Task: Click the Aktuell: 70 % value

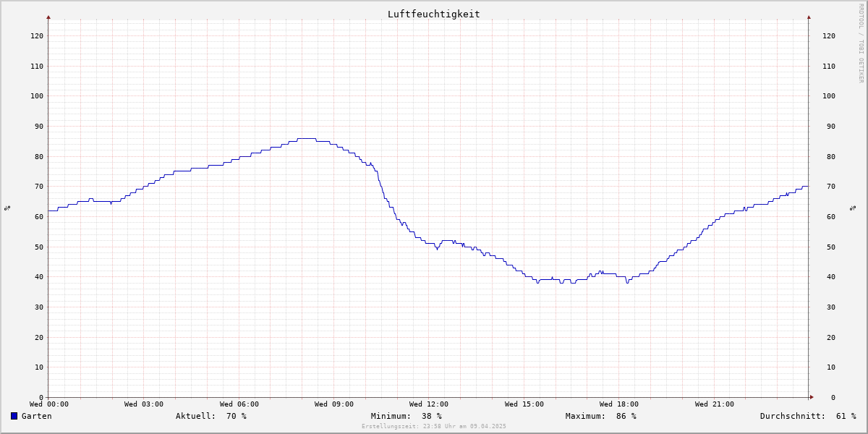Action: 211,416
